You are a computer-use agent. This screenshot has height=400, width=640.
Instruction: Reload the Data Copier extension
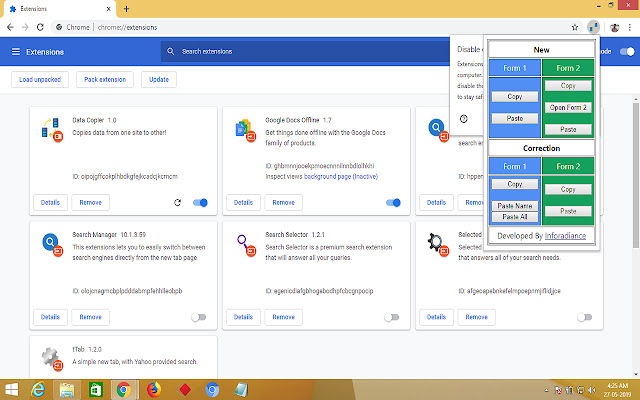click(177, 202)
